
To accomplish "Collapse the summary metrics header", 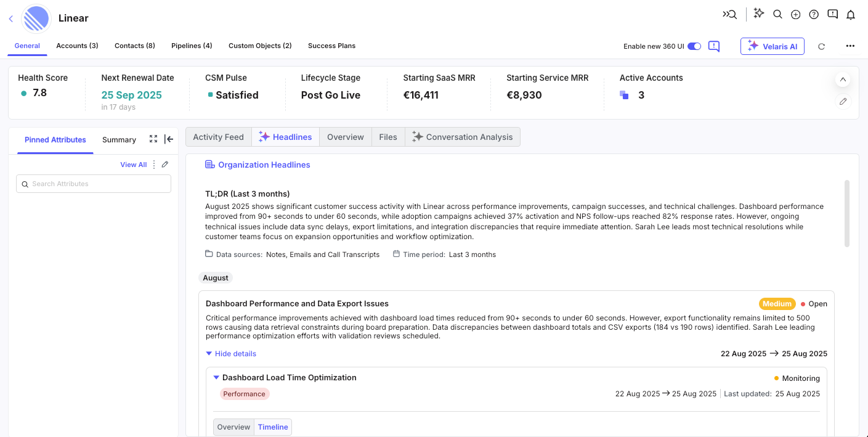I will (x=843, y=80).
